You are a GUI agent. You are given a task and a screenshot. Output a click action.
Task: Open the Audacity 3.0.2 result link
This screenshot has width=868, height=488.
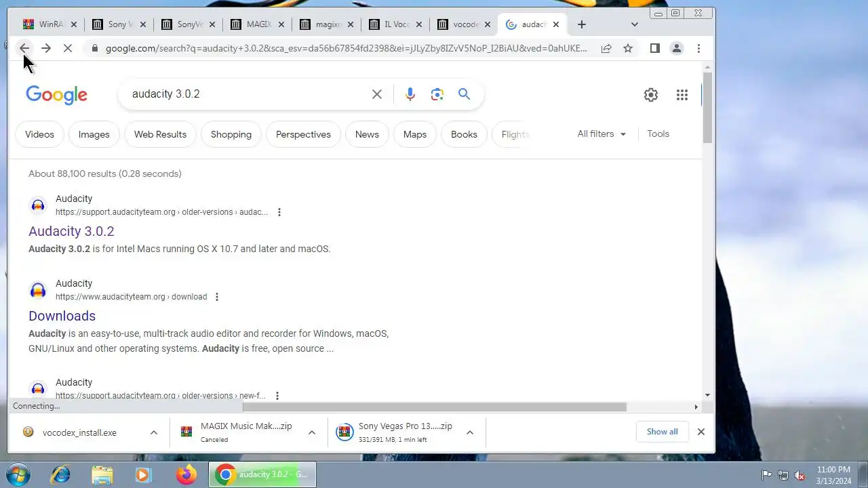71,231
